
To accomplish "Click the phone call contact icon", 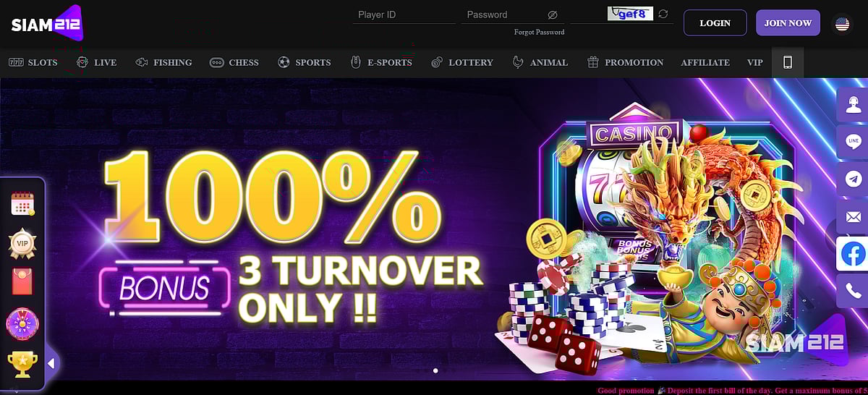I will pyautogui.click(x=853, y=291).
